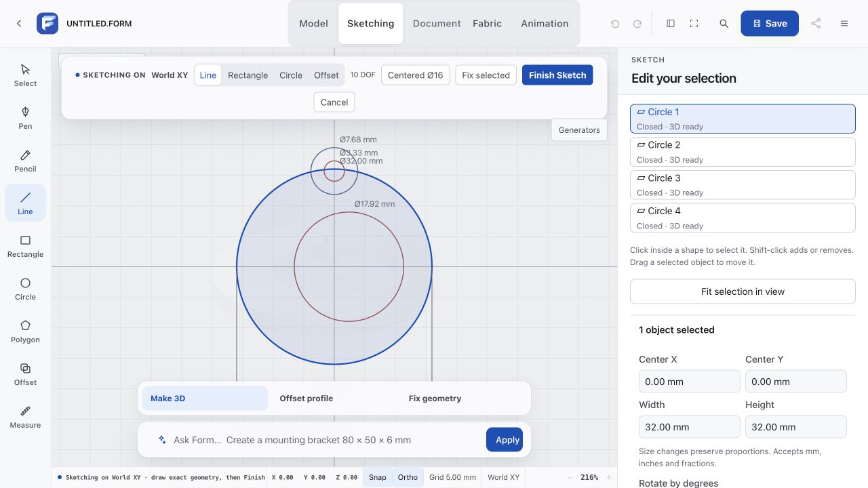Screen dimensions: 868x488
Task: Toggle Snap in the status bar
Action: click(x=378, y=477)
